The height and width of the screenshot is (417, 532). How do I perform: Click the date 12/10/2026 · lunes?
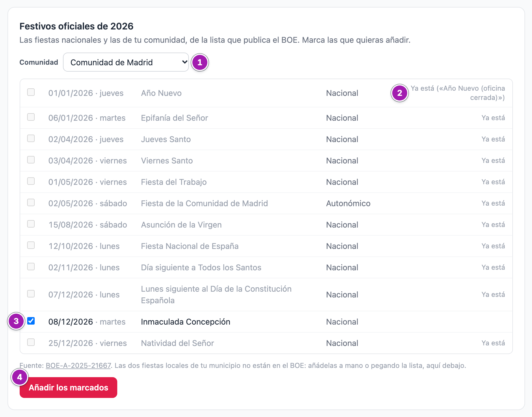[x=84, y=246]
